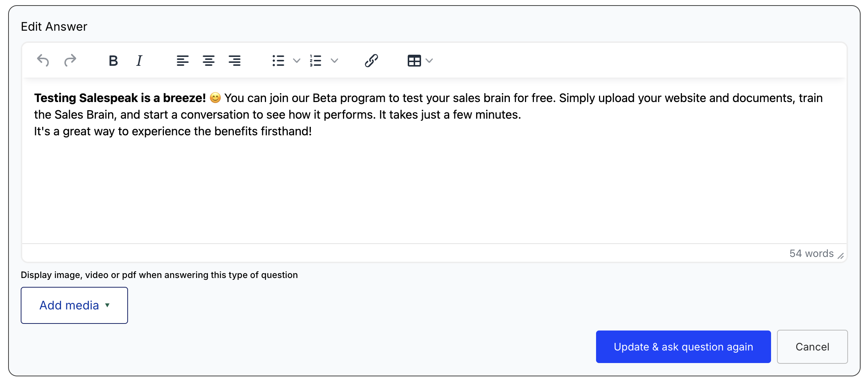Open numbered list style options
This screenshot has height=383, width=868.
pos(334,60)
